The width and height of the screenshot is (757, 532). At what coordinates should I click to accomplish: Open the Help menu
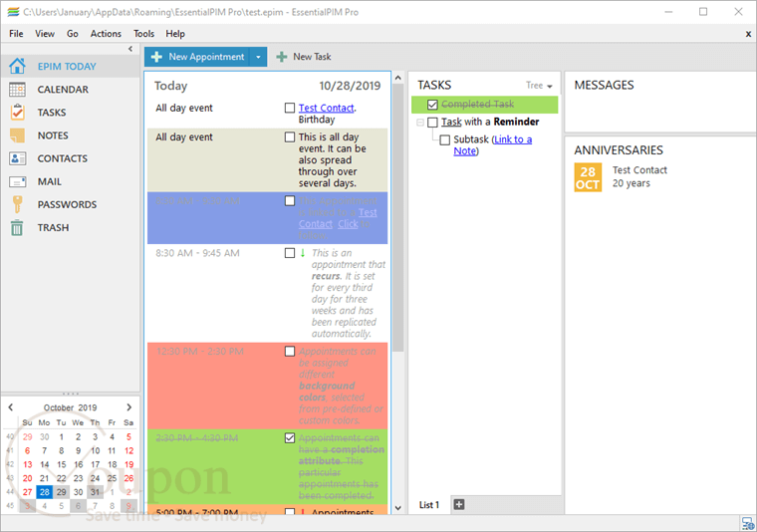[x=175, y=34]
